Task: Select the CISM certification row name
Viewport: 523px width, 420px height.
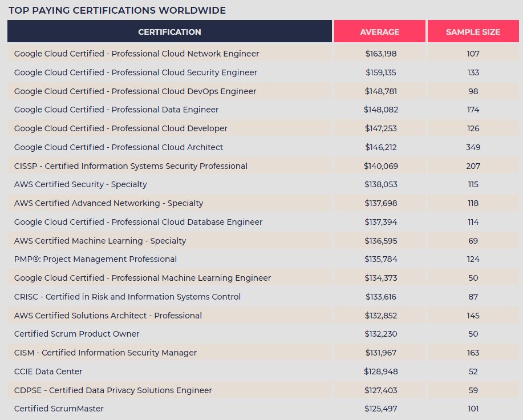Action: [x=106, y=353]
